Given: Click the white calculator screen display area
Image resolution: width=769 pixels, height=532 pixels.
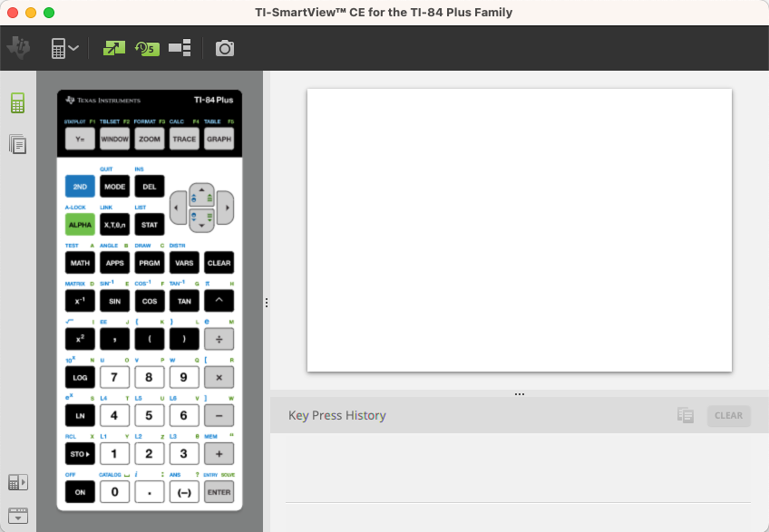Looking at the screenshot, I should tap(520, 230).
